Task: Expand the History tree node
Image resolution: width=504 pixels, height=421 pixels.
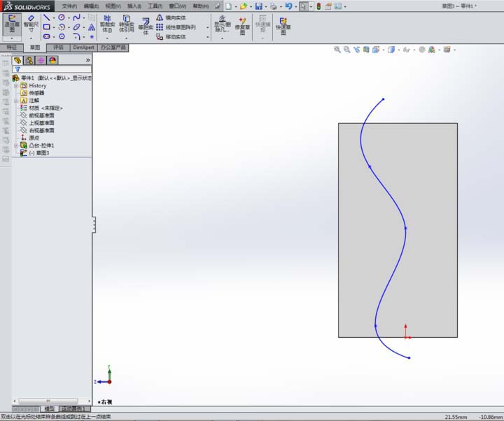Action: coord(15,86)
